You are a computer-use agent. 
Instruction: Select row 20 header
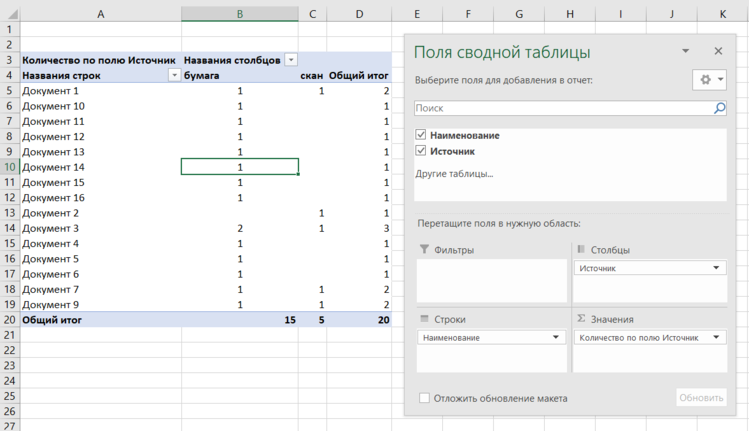coord(10,320)
